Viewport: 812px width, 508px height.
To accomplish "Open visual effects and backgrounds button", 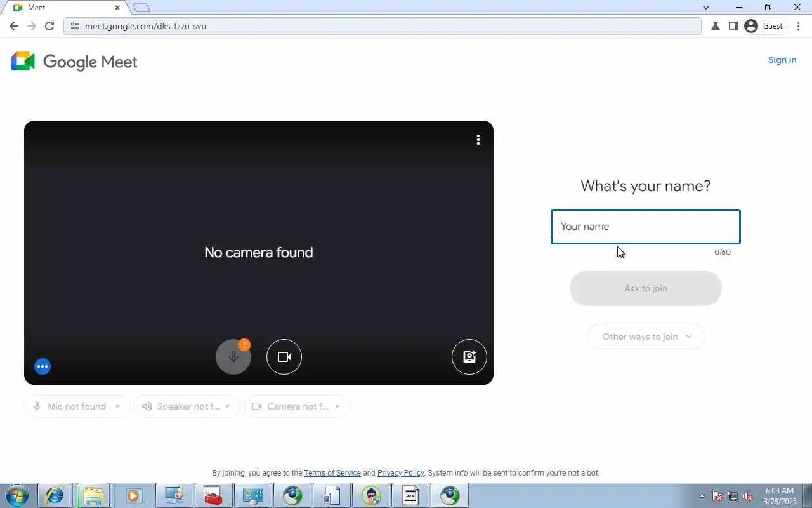I will tap(469, 357).
